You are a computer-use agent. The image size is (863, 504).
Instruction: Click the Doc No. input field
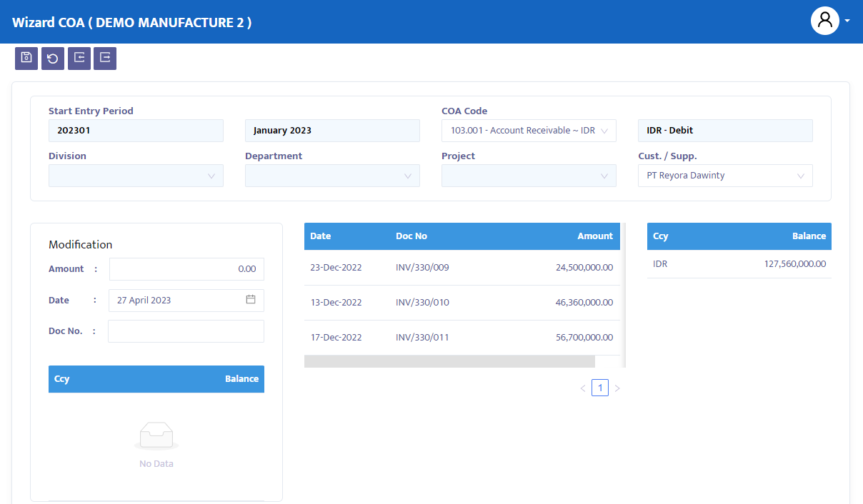pos(186,331)
